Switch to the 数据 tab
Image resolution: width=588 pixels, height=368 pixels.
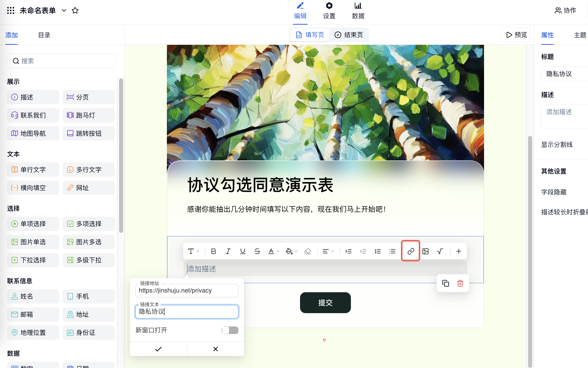coord(358,11)
